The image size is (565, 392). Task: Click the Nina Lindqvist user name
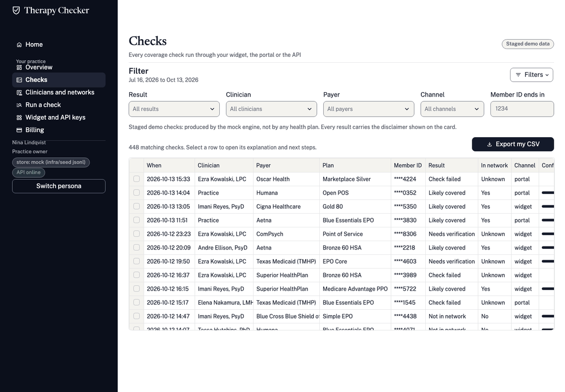pyautogui.click(x=29, y=143)
